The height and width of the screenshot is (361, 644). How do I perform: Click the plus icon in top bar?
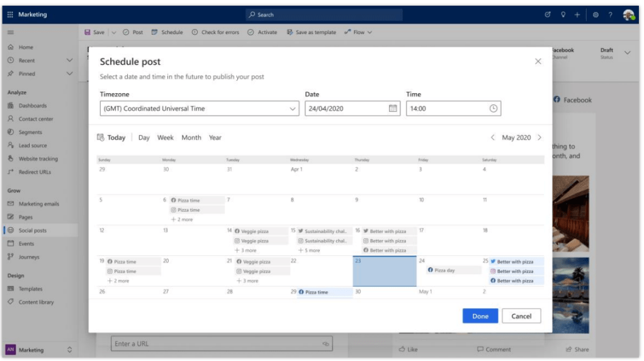click(x=577, y=14)
